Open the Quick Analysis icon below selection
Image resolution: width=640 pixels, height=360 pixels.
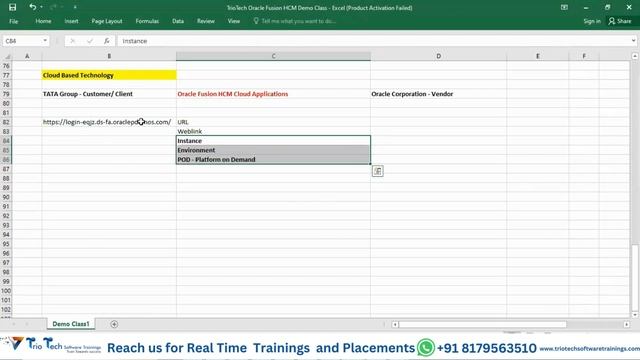(378, 171)
